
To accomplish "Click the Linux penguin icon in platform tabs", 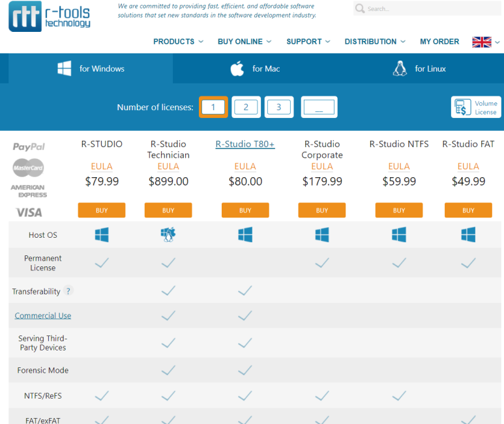I will coord(400,68).
